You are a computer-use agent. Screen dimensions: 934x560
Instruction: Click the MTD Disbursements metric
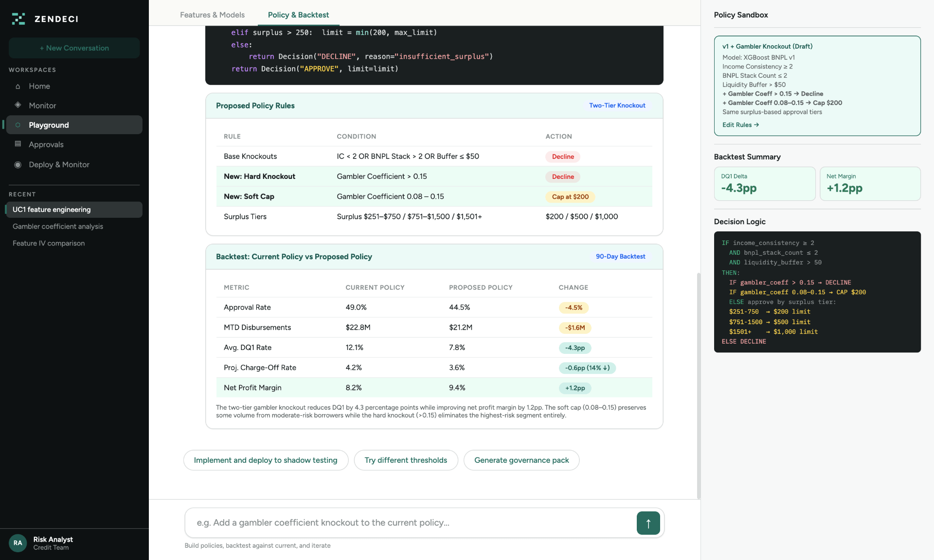[x=257, y=328]
